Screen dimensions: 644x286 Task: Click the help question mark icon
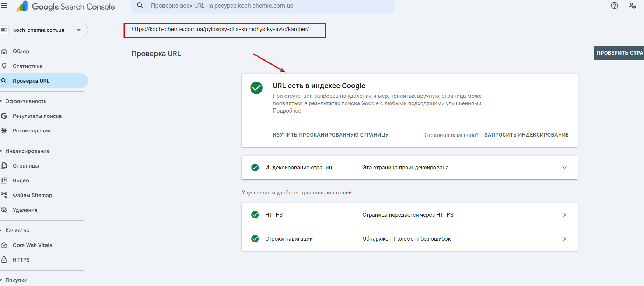click(x=614, y=6)
